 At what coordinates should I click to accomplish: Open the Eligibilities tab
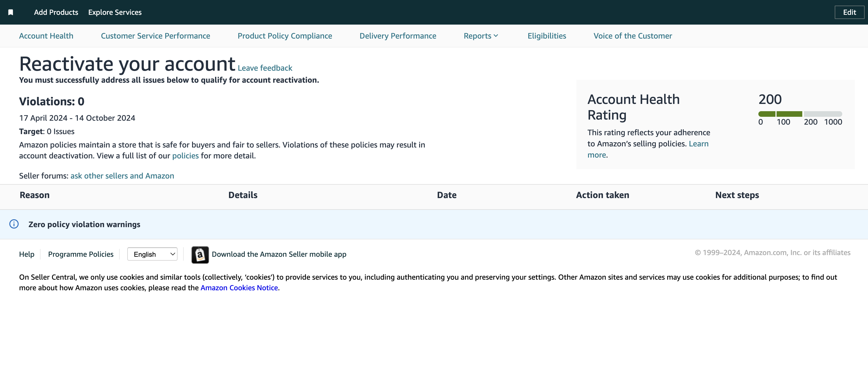point(546,36)
